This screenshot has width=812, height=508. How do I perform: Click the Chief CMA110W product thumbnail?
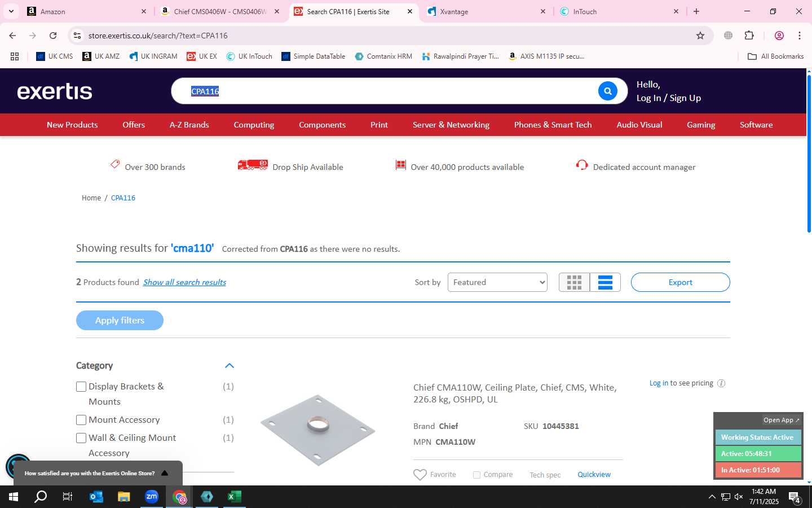click(x=317, y=430)
